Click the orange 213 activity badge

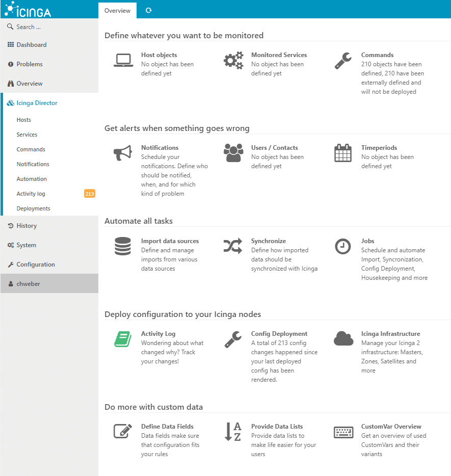point(90,194)
